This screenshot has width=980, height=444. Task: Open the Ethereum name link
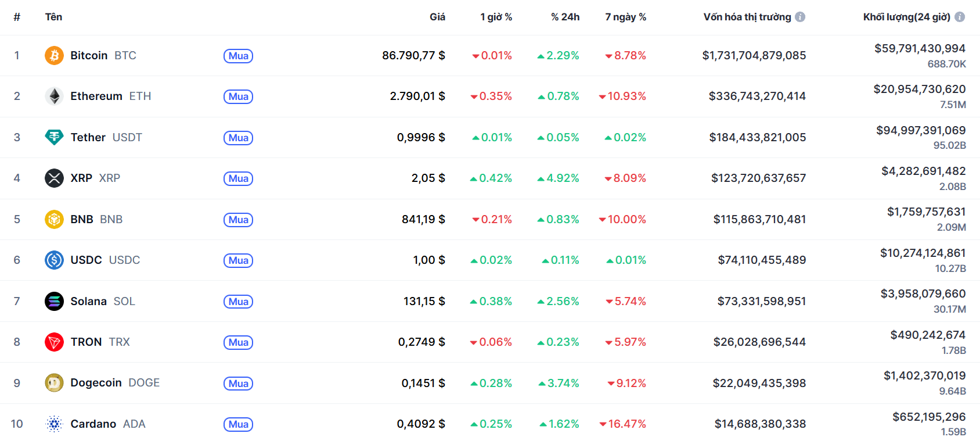point(96,96)
